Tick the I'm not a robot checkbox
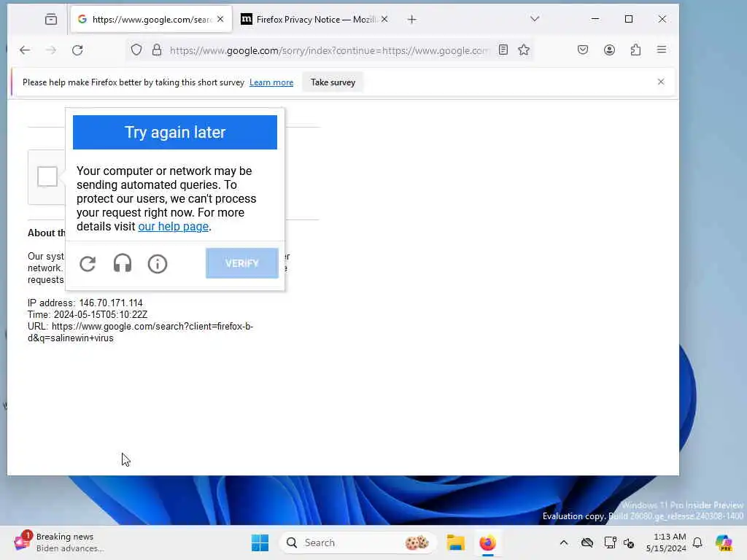 click(x=47, y=176)
